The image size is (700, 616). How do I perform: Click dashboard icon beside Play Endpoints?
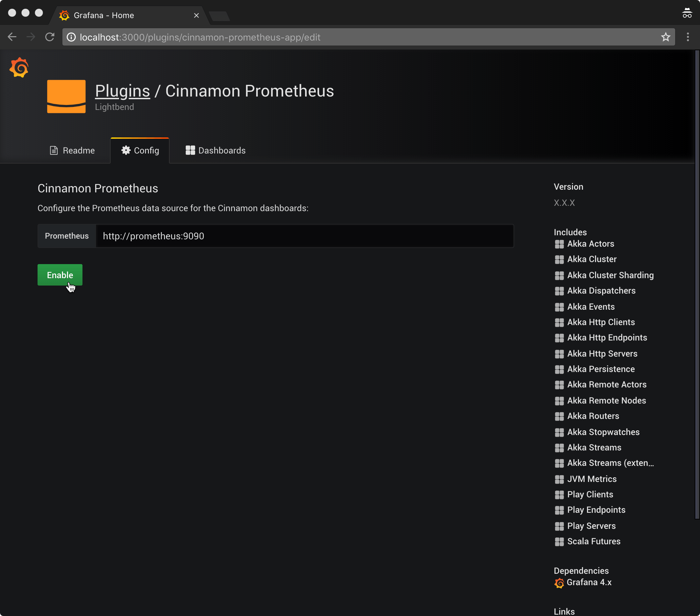pyautogui.click(x=559, y=510)
